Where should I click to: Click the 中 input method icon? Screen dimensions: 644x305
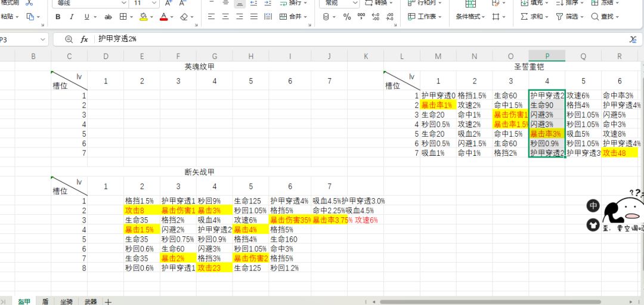coord(593,205)
